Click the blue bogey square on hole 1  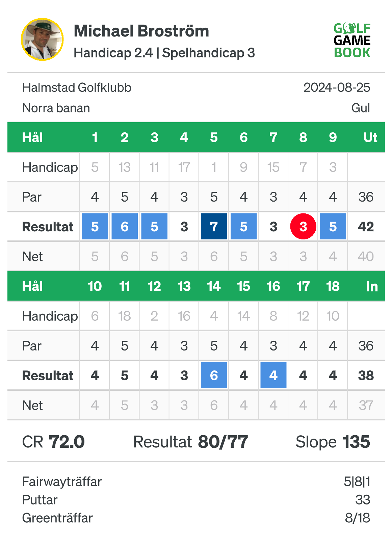click(x=95, y=227)
